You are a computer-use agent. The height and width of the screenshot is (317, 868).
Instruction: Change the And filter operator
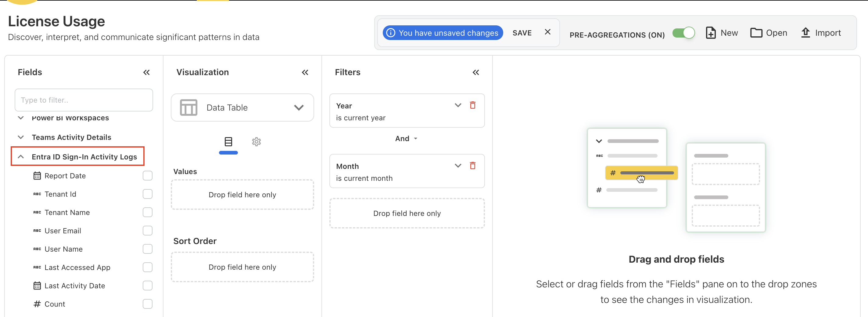(x=406, y=138)
